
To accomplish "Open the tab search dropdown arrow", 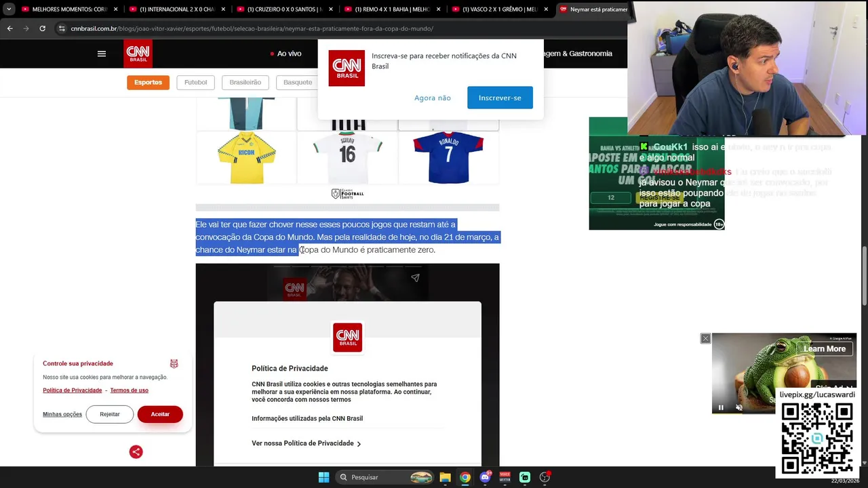I will coord(9,9).
